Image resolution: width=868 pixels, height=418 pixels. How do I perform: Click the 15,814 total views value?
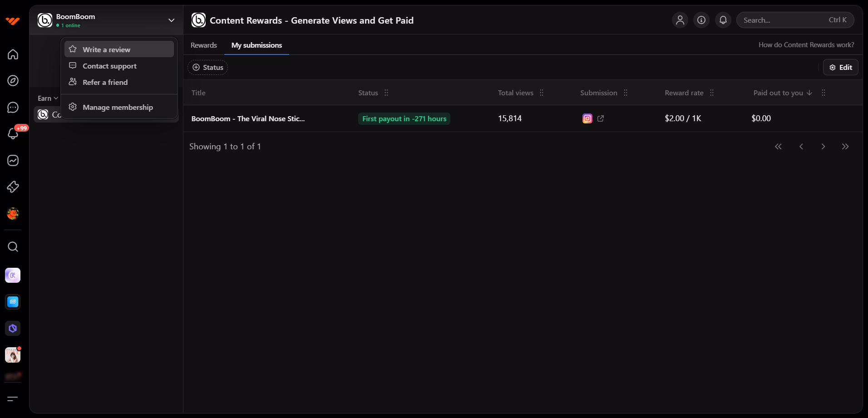click(x=510, y=118)
